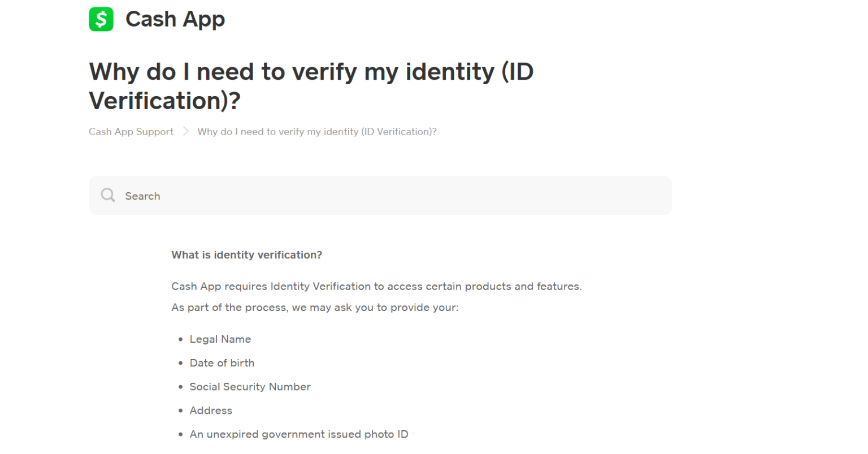This screenshot has height=454, width=868.
Task: Select the "Legal Name" list item
Action: point(220,339)
